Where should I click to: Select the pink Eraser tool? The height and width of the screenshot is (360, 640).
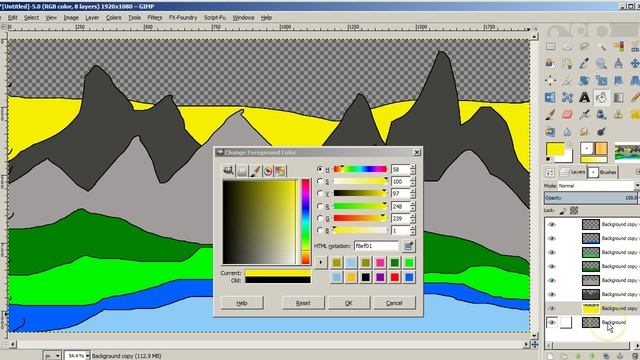[567, 115]
